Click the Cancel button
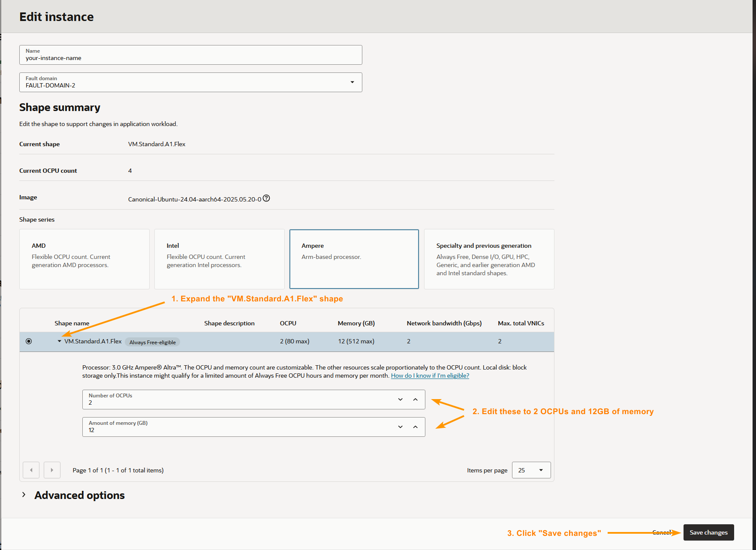 click(662, 532)
